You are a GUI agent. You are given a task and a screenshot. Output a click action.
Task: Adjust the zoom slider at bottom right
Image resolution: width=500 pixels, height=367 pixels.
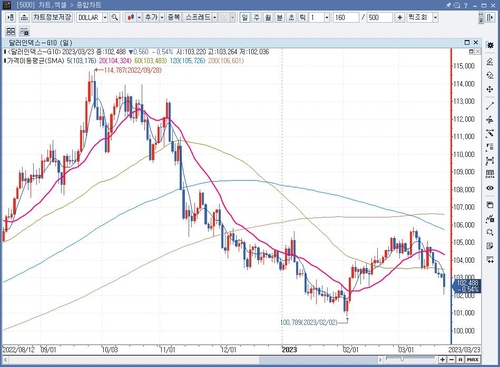402,359
